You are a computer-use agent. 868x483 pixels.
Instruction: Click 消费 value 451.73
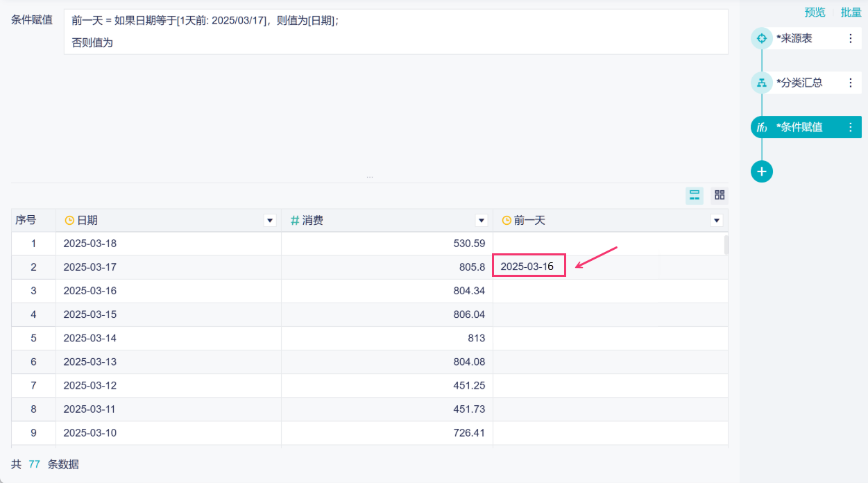pos(469,409)
